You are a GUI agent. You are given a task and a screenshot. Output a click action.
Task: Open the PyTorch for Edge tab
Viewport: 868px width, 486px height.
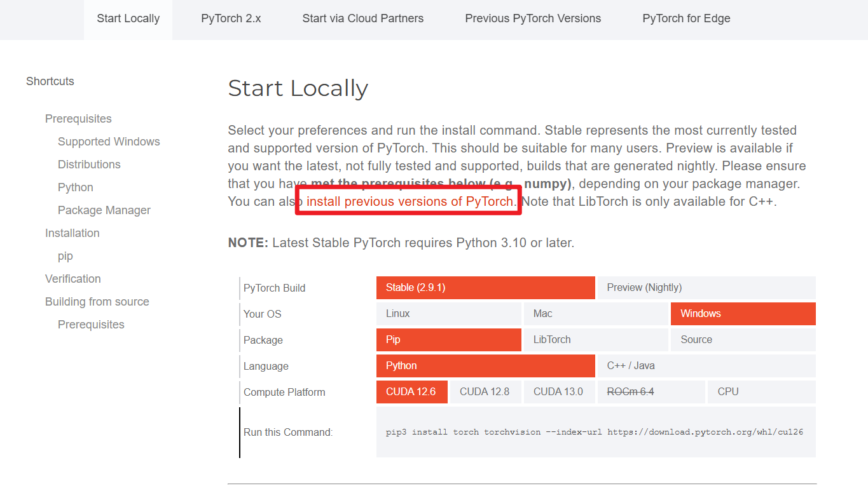[686, 18]
